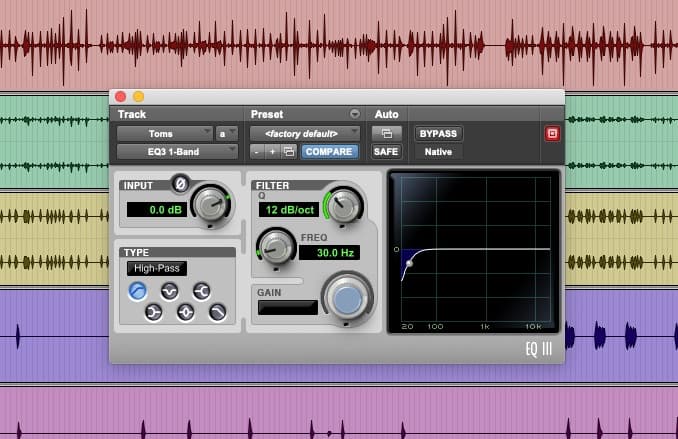Toggle the COMPARE button
Viewport: 678px width, 439px height.
click(x=329, y=152)
